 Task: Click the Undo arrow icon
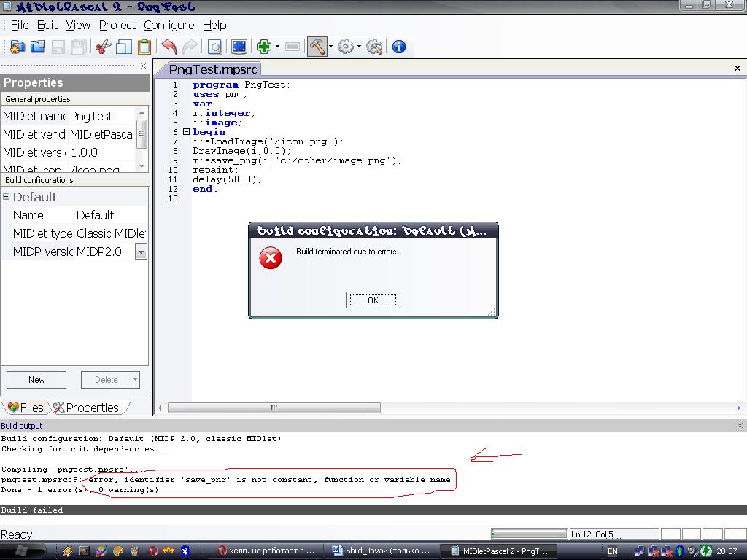[x=169, y=47]
